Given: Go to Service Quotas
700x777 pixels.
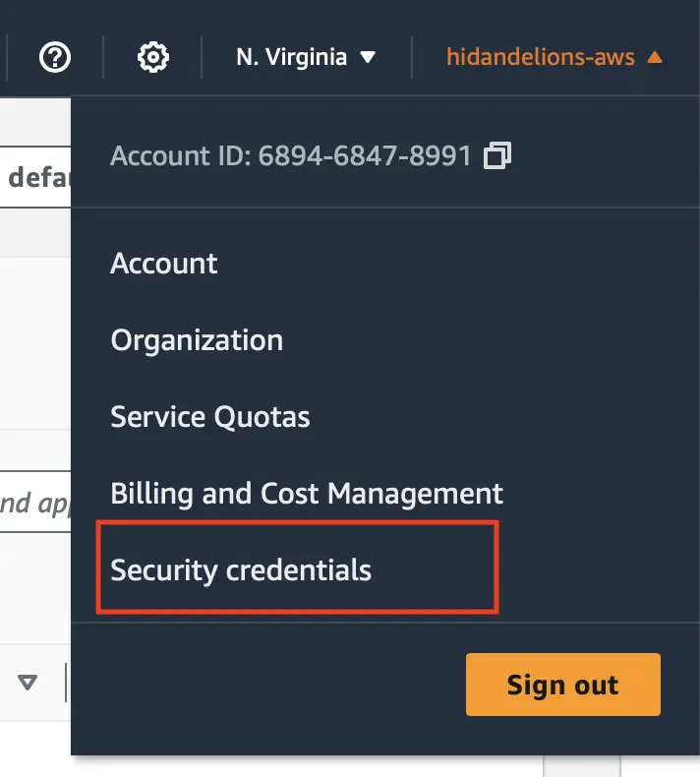Looking at the screenshot, I should point(210,417).
